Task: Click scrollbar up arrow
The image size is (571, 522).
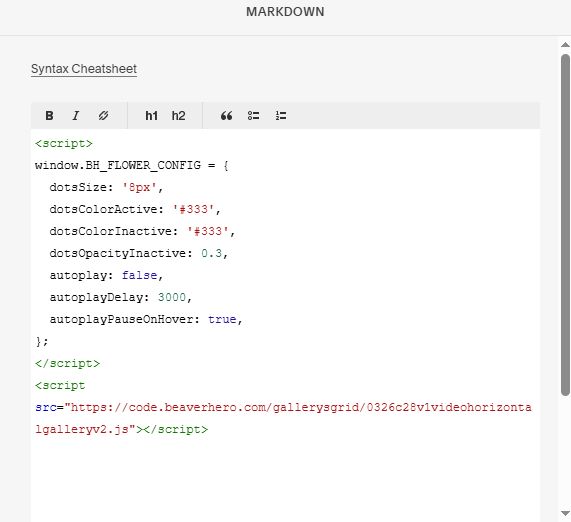Action: (565, 45)
